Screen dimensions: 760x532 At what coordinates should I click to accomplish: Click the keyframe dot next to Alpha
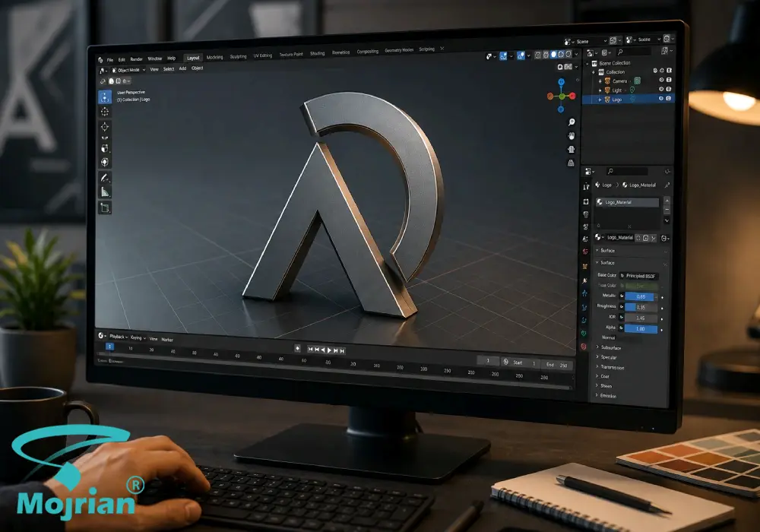click(662, 330)
